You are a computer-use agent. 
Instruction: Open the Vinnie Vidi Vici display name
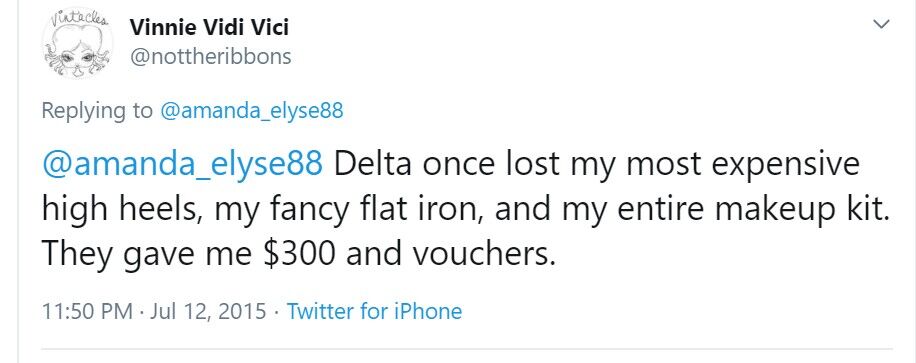pyautogui.click(x=209, y=27)
